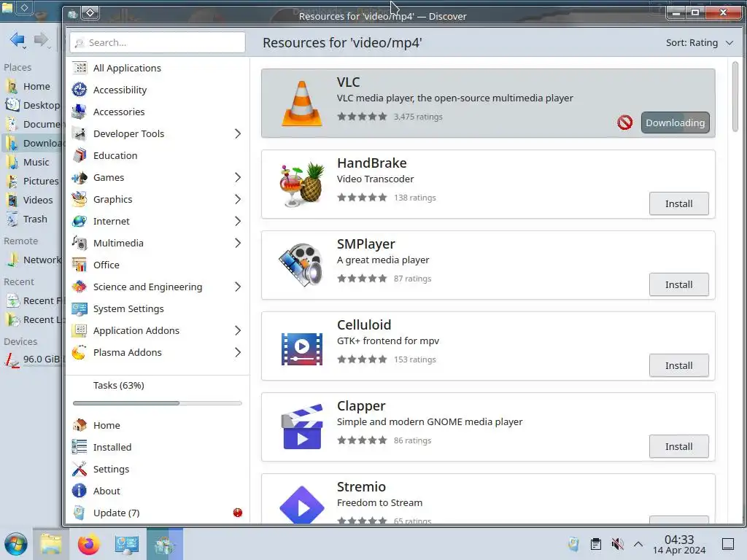Show hidden system tray icons

[638, 544]
